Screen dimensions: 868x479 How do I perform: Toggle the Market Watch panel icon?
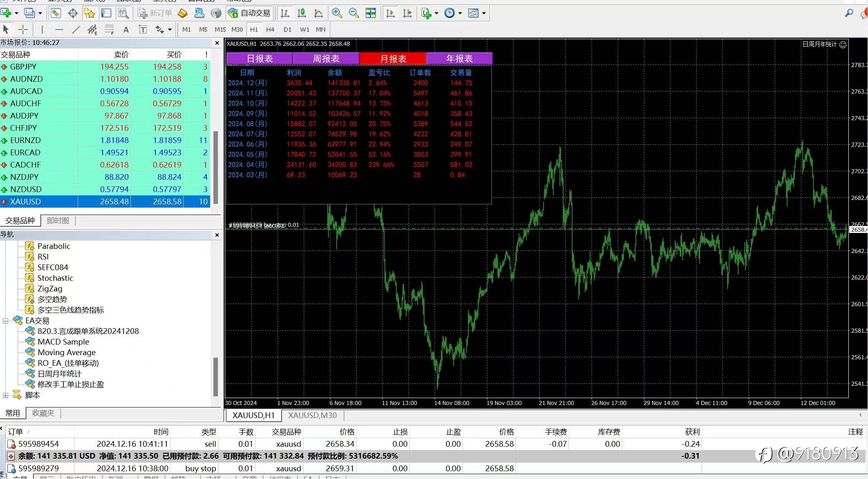(x=56, y=13)
